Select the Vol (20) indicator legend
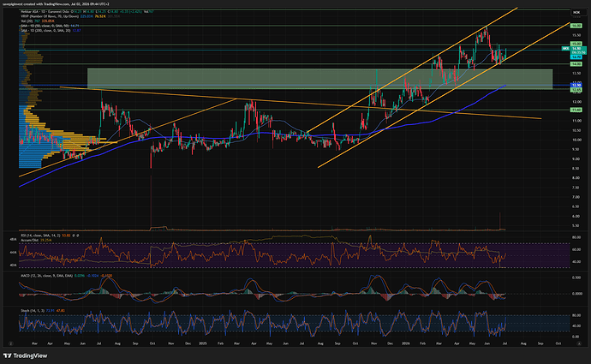The image size is (591, 364). 38,21
